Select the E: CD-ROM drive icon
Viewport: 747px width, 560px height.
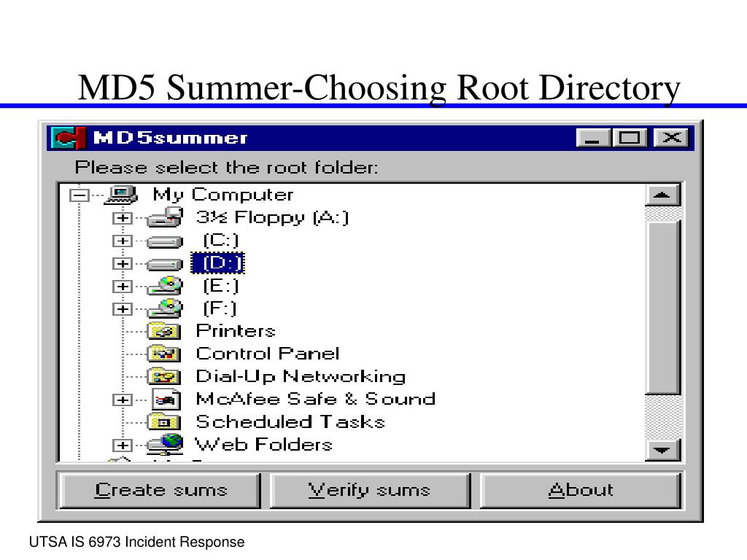165,286
